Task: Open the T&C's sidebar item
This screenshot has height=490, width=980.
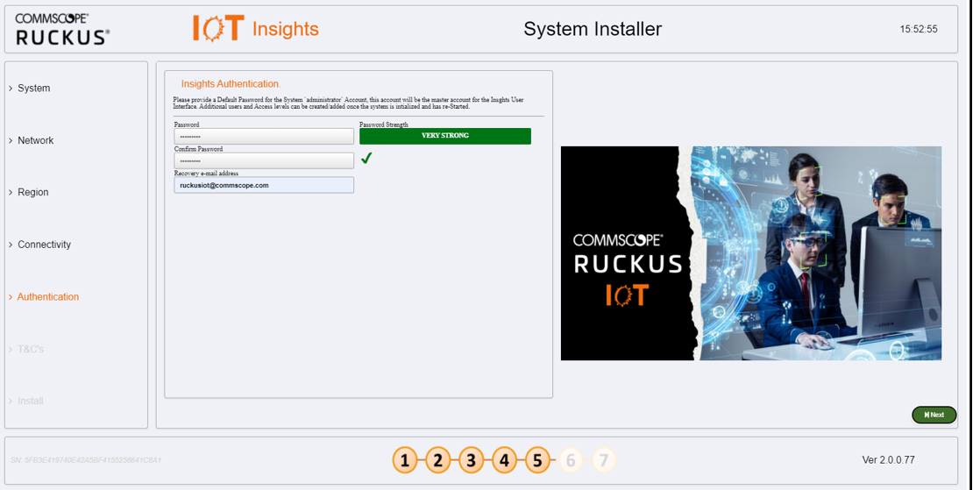Action: pyautogui.click(x=31, y=349)
